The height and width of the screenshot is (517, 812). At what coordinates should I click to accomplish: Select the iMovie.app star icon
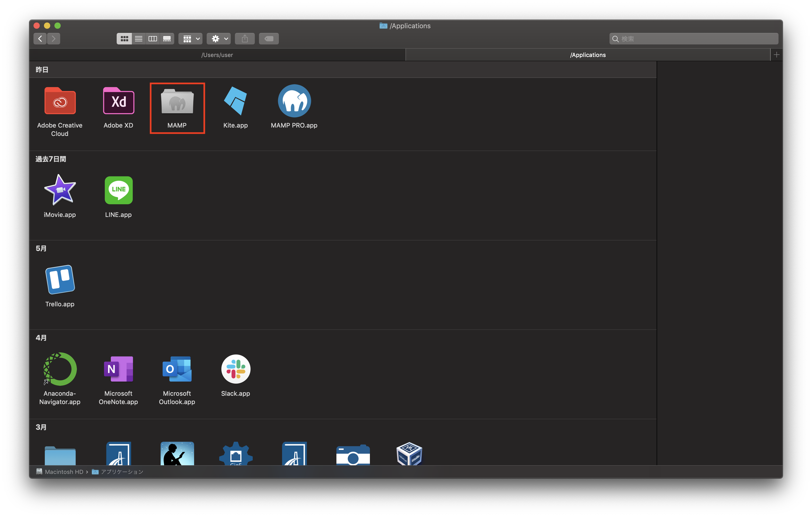[60, 190]
